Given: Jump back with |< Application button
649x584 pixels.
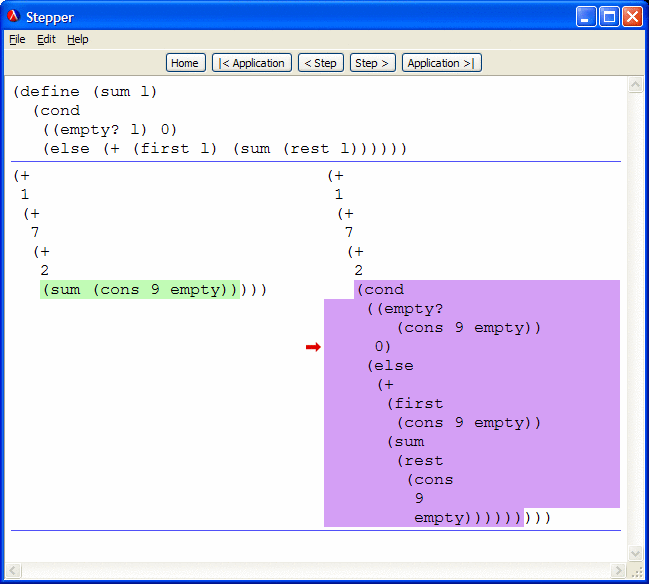Looking at the screenshot, I should 252,63.
